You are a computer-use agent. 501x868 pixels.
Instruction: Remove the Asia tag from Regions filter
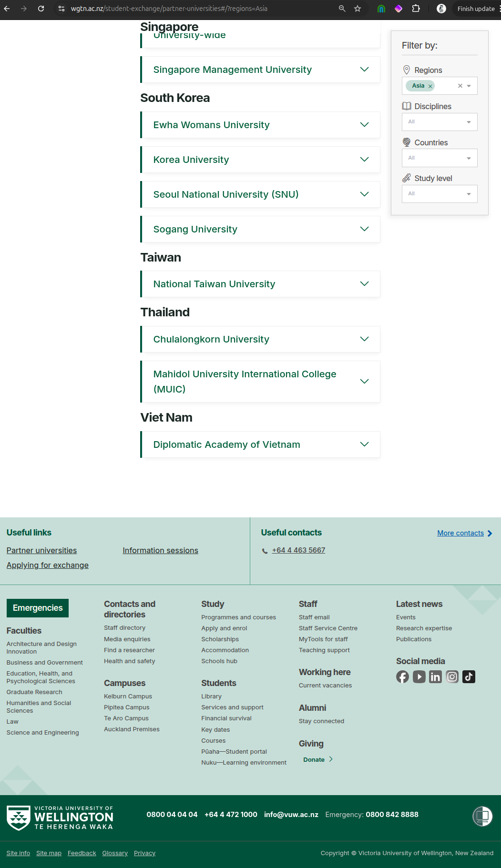430,86
